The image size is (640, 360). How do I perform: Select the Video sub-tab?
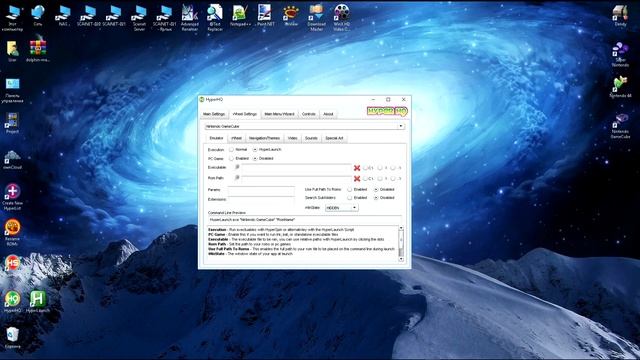292,138
